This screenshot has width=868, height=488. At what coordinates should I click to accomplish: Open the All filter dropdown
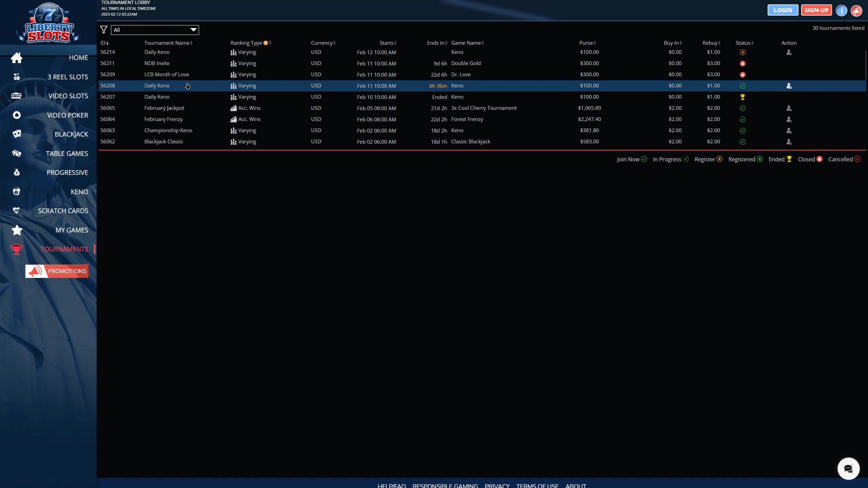point(155,30)
